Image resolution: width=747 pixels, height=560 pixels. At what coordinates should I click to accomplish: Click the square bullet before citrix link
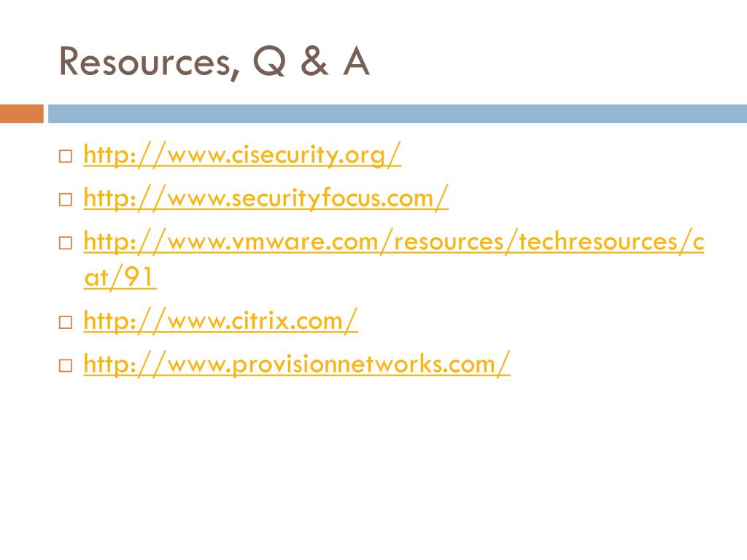click(66, 322)
